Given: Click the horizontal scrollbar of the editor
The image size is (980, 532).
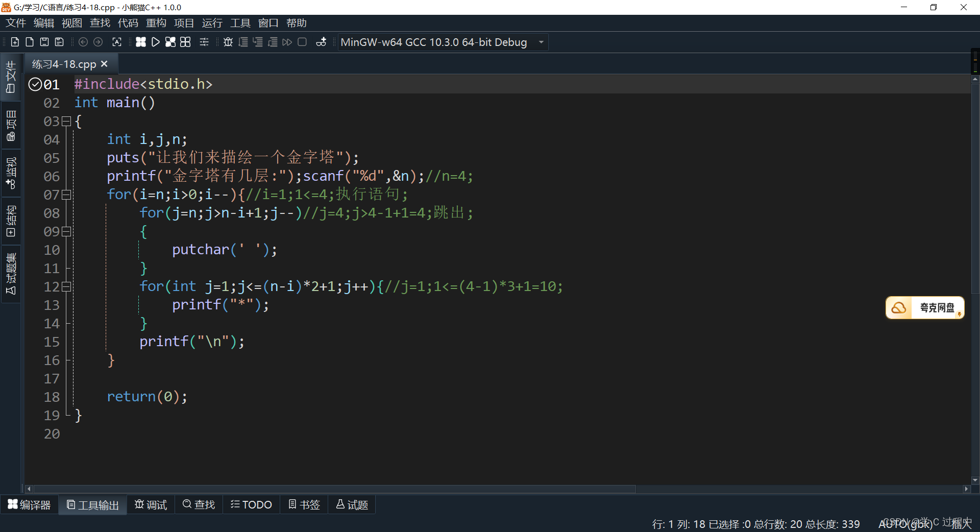Looking at the screenshot, I should click(x=334, y=489).
